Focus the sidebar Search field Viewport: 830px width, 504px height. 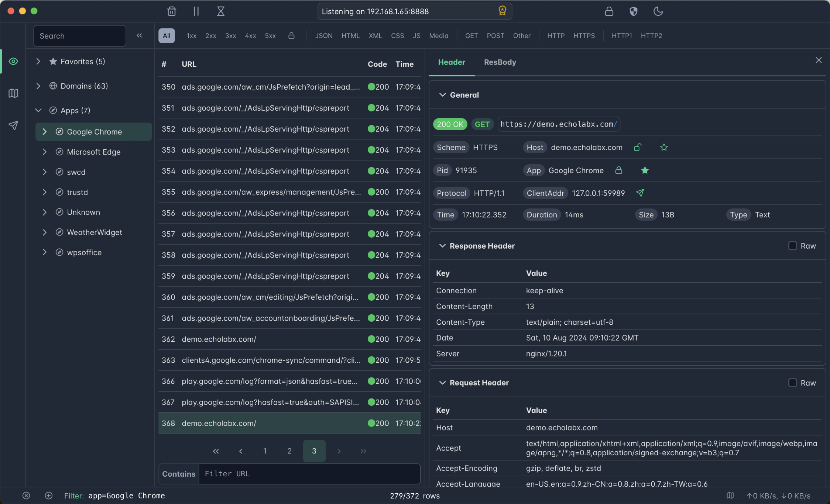[80, 36]
